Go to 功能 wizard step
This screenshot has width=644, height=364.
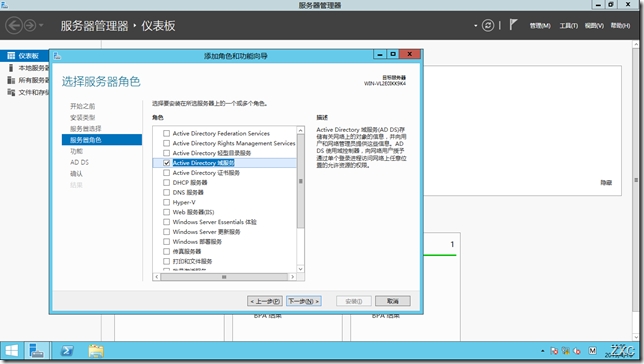tap(76, 151)
